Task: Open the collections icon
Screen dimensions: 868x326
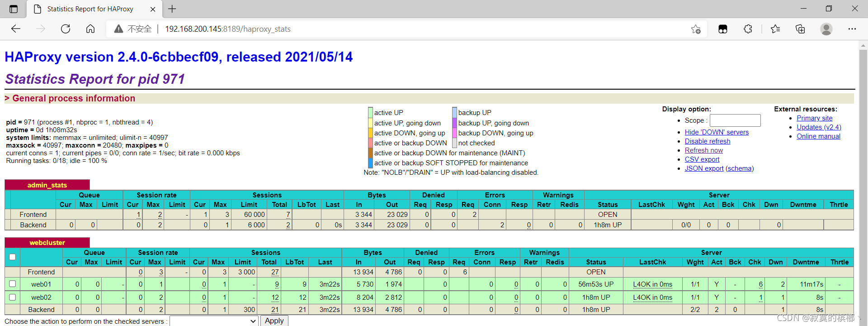Action: pos(800,29)
